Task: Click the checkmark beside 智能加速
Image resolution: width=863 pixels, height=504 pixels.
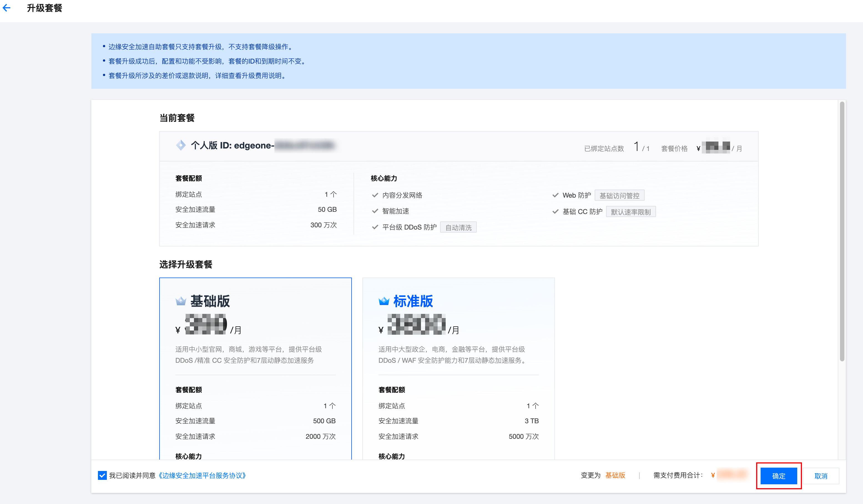Action: tap(375, 211)
